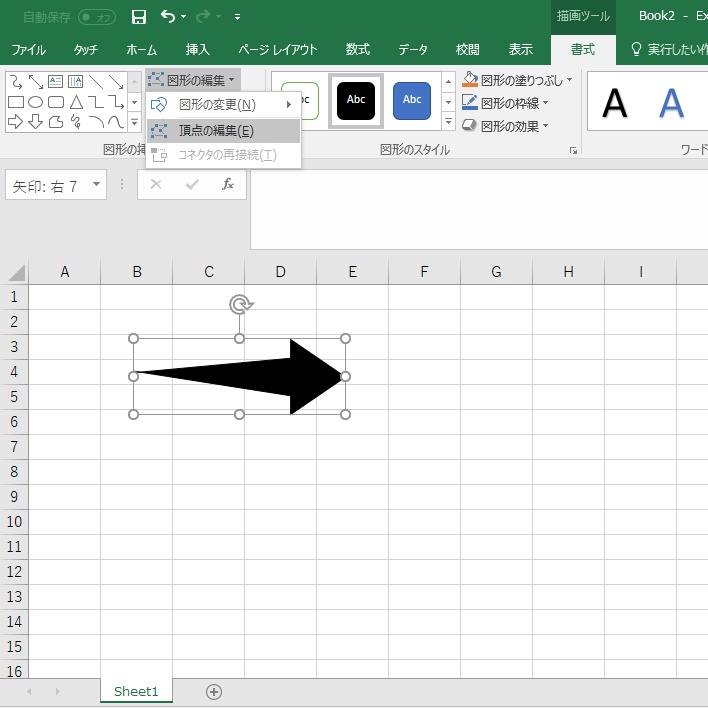The width and height of the screenshot is (708, 708).
Task: Select the elbow connector shape
Action: tap(96, 102)
